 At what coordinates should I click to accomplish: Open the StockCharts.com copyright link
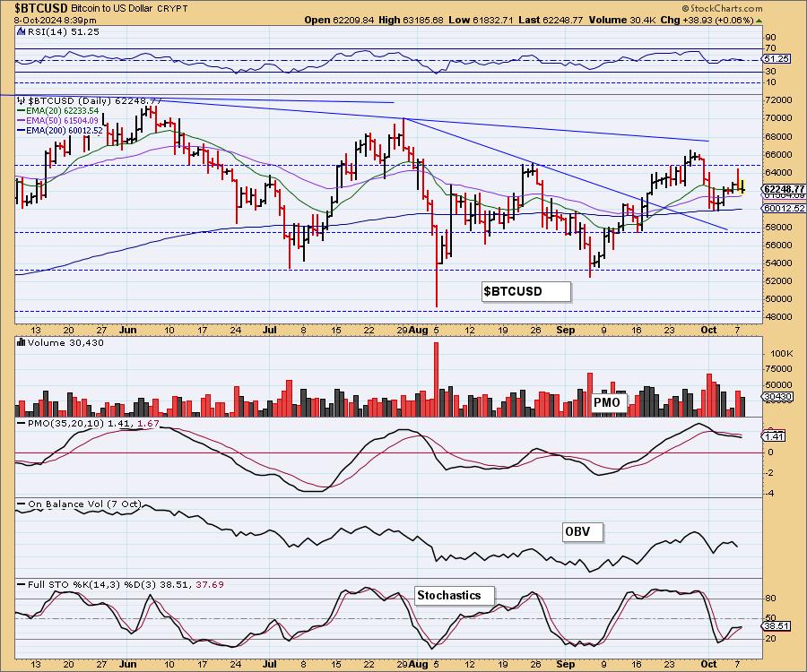[722, 8]
